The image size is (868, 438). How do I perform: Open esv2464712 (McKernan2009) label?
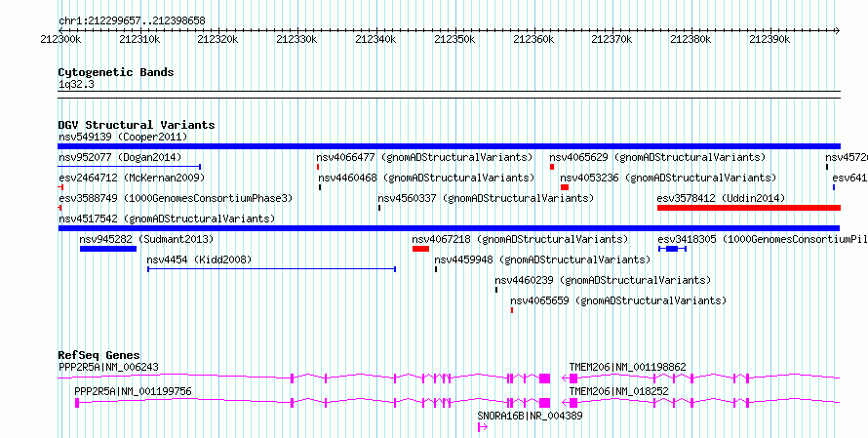click(132, 178)
